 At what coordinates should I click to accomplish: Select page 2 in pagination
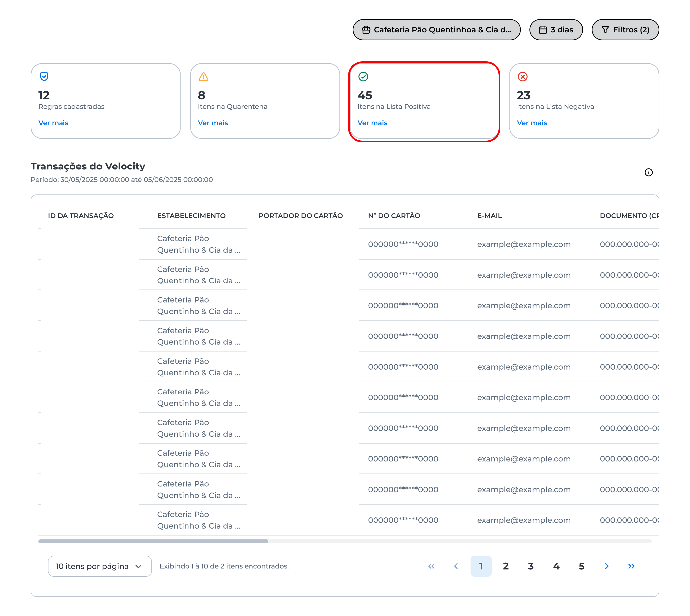506,566
